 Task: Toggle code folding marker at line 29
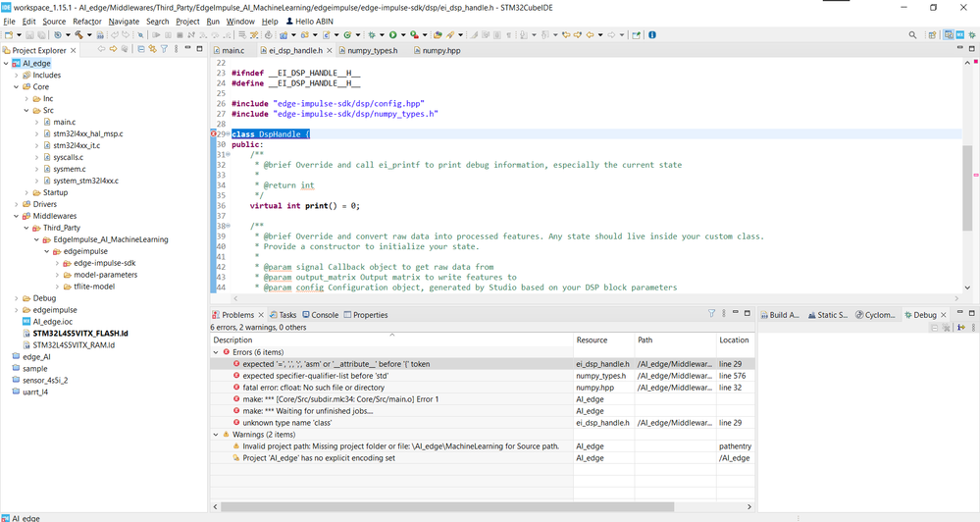[x=229, y=133]
